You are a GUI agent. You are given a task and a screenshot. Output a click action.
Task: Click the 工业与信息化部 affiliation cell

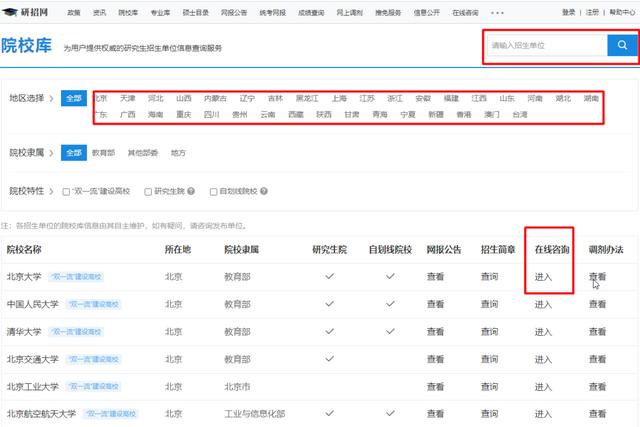click(255, 414)
